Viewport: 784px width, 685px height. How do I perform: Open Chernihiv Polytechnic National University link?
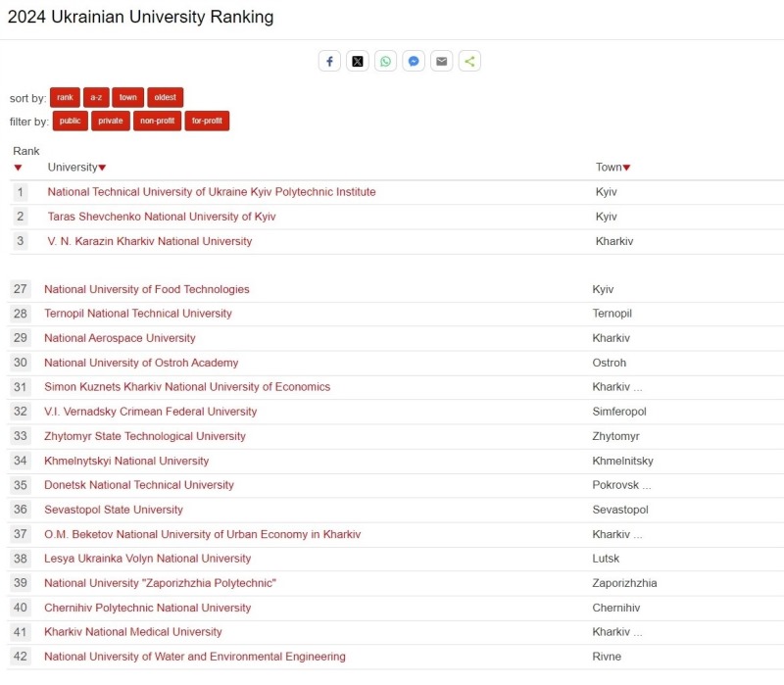pyautogui.click(x=148, y=608)
